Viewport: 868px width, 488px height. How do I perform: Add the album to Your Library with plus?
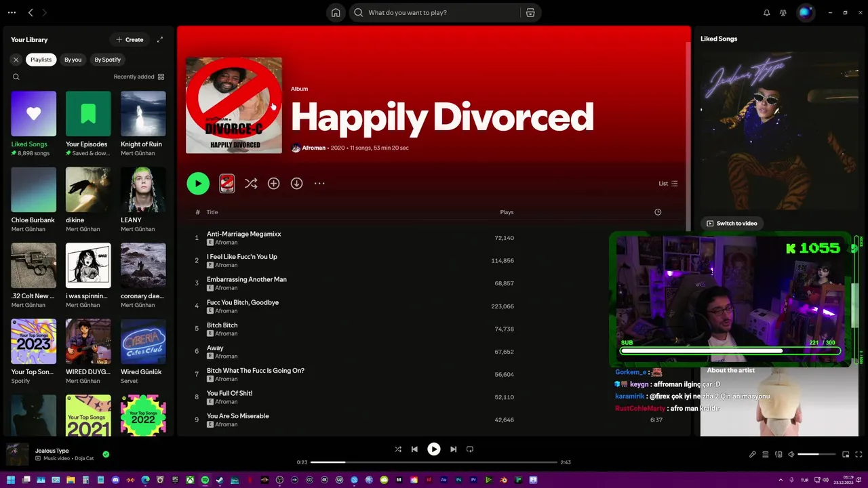274,183
